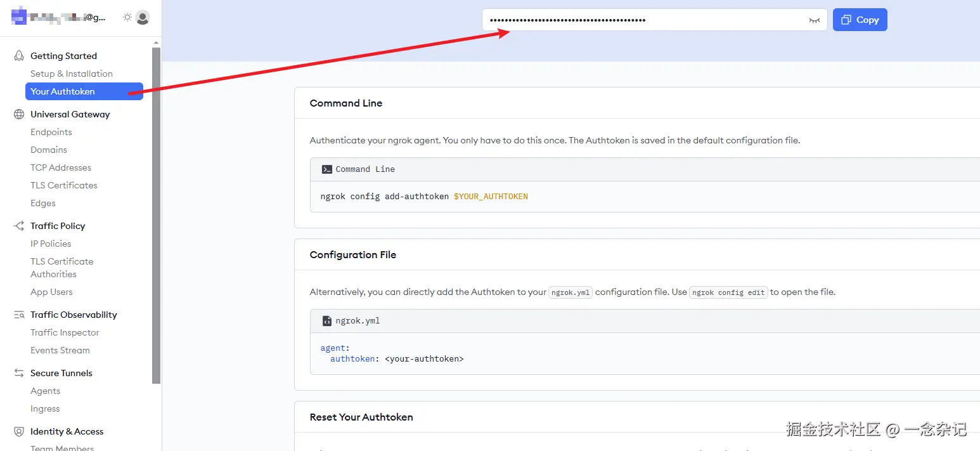Open TCP Addresses page
This screenshot has height=451, width=980.
pyautogui.click(x=61, y=167)
